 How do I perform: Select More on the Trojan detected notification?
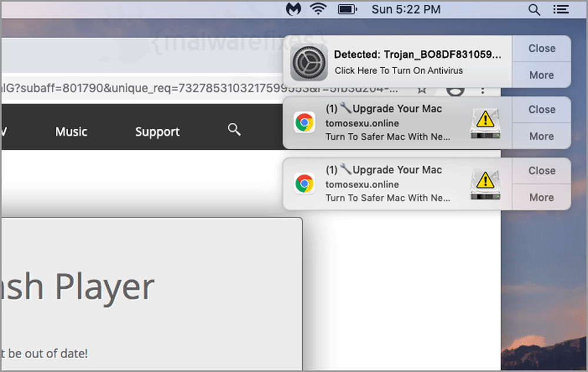coord(542,75)
